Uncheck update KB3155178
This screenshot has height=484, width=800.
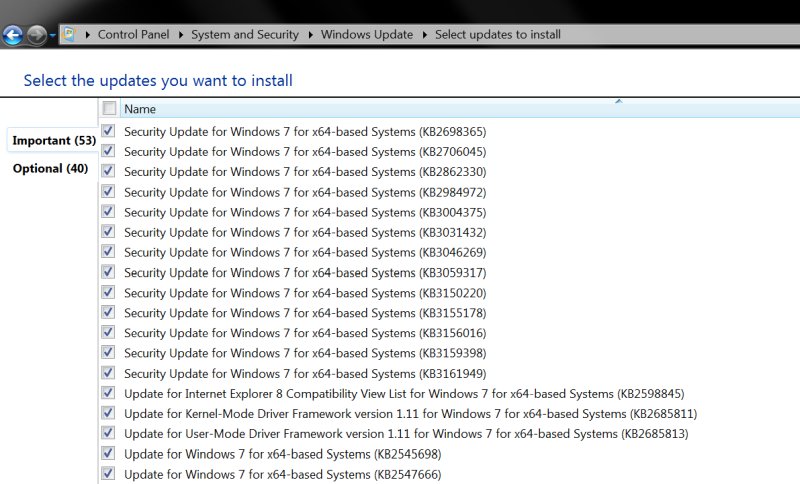pyautogui.click(x=108, y=312)
